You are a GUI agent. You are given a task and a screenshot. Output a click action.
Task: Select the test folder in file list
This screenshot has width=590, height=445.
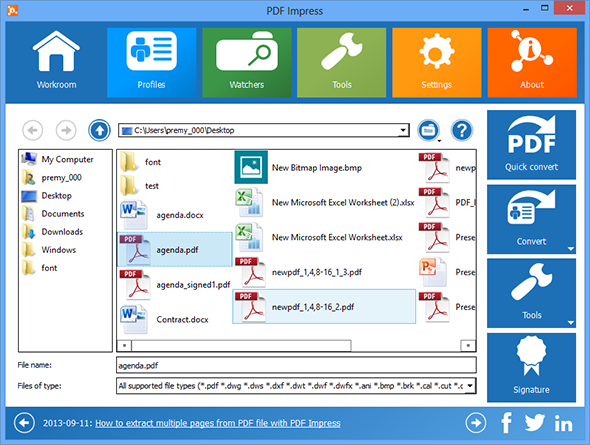pyautogui.click(x=140, y=186)
